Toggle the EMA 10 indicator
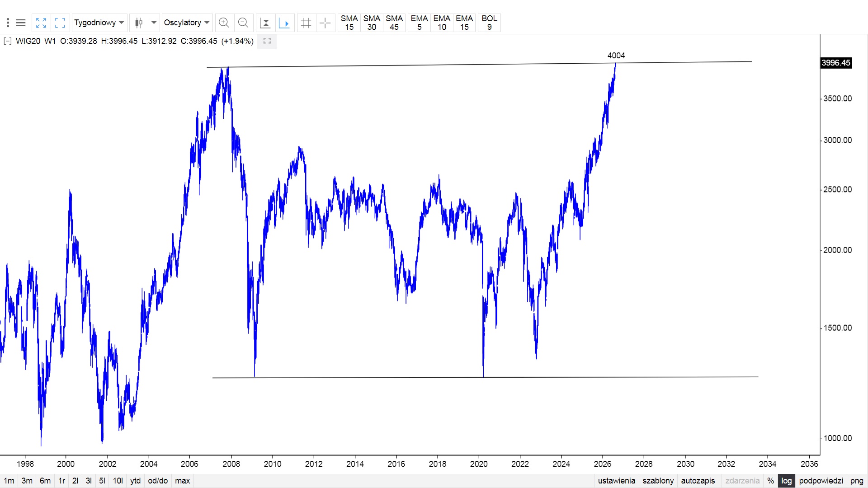Image resolution: width=868 pixels, height=488 pixels. click(x=442, y=23)
